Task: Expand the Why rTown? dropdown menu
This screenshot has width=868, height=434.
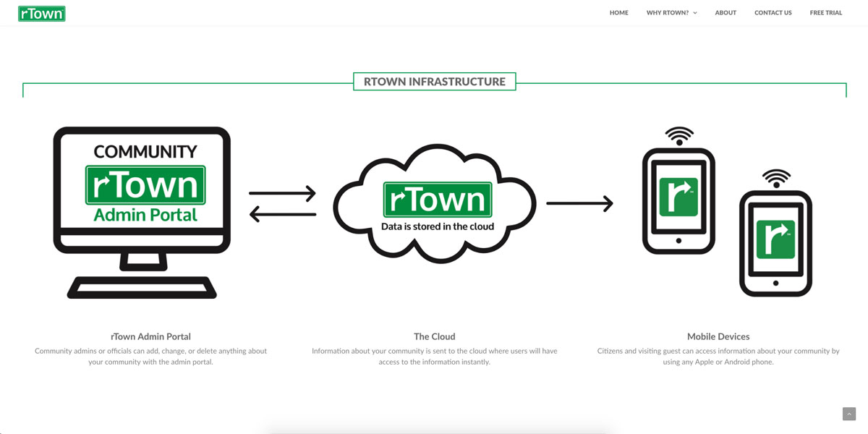Action: [x=667, y=13]
